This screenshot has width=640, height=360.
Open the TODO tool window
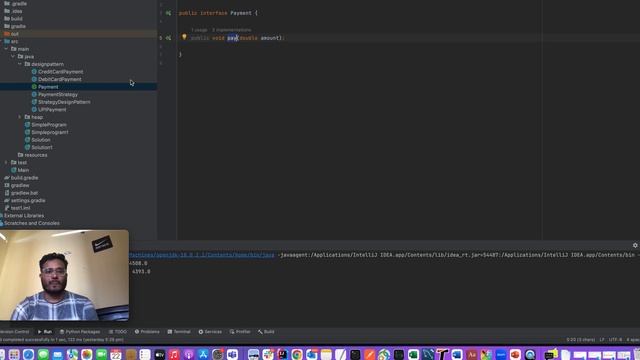[x=118, y=332]
